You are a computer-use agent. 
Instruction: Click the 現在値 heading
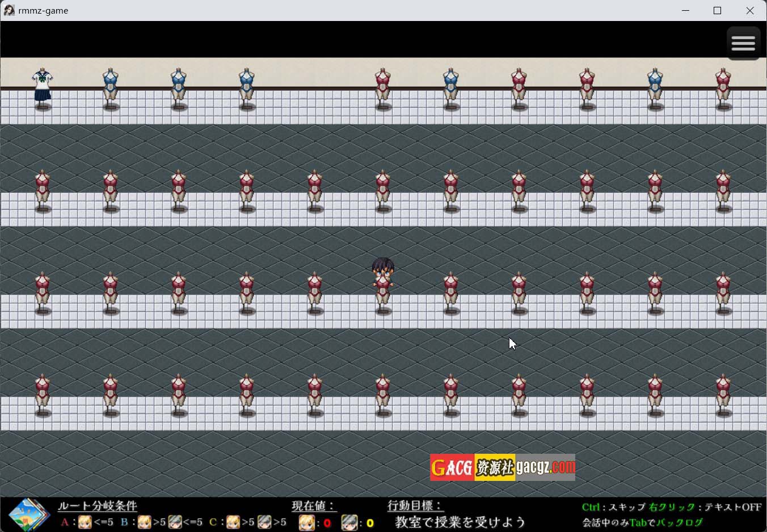click(314, 505)
